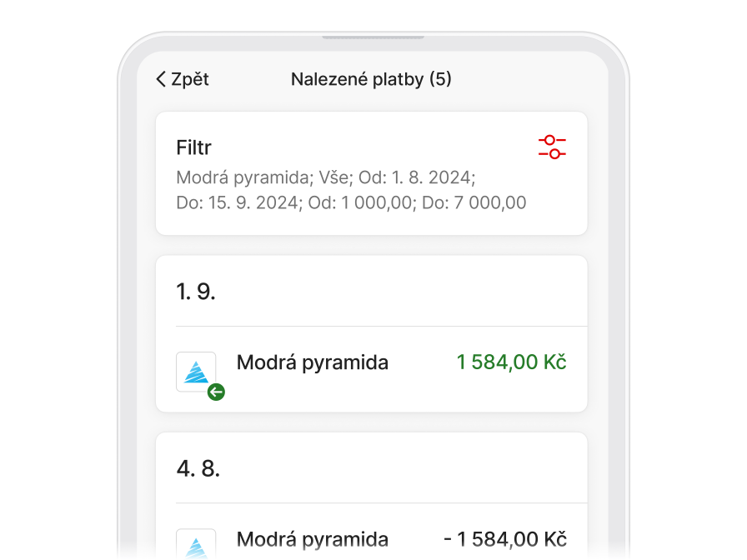Viewport: 747px width, 560px height.
Task: Click the green 1 584,00 Kč amount
Action: [x=511, y=362]
